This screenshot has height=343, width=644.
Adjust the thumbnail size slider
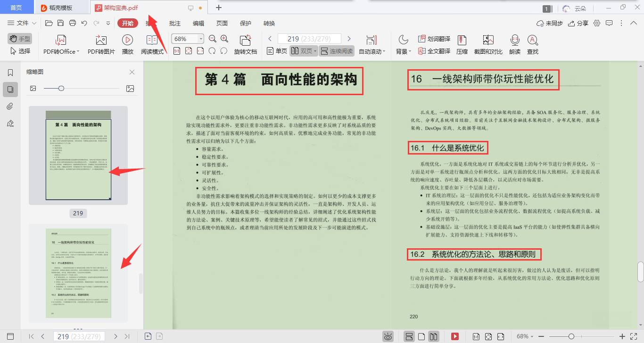pyautogui.click(x=61, y=88)
